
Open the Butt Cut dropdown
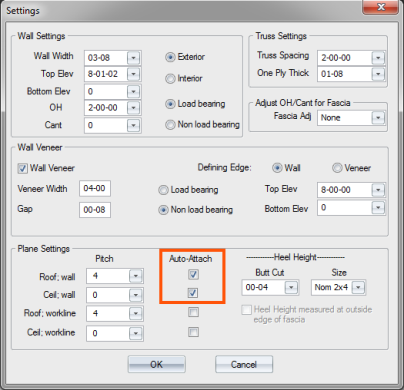[x=291, y=287]
